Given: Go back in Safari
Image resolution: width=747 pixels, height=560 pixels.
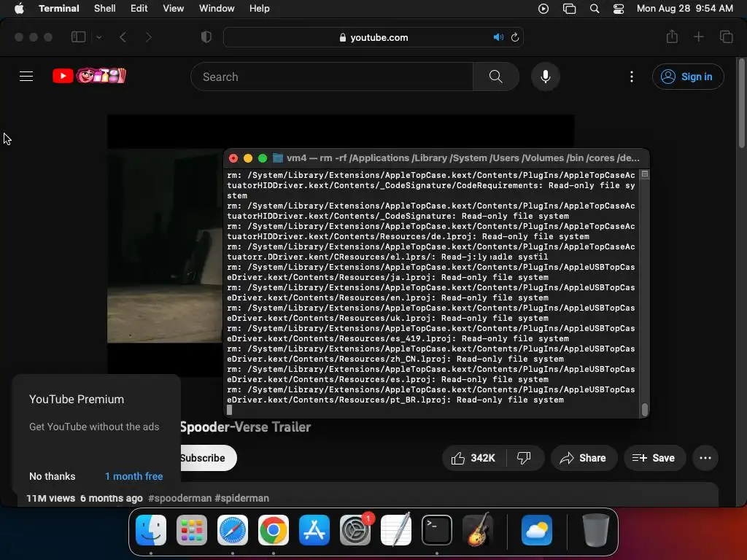Looking at the screenshot, I should point(123,37).
